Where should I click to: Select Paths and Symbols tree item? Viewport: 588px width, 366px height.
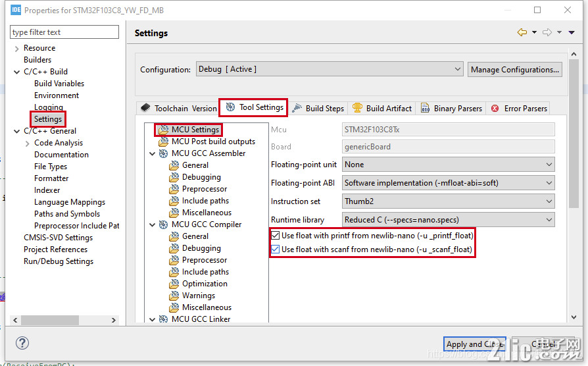click(67, 214)
